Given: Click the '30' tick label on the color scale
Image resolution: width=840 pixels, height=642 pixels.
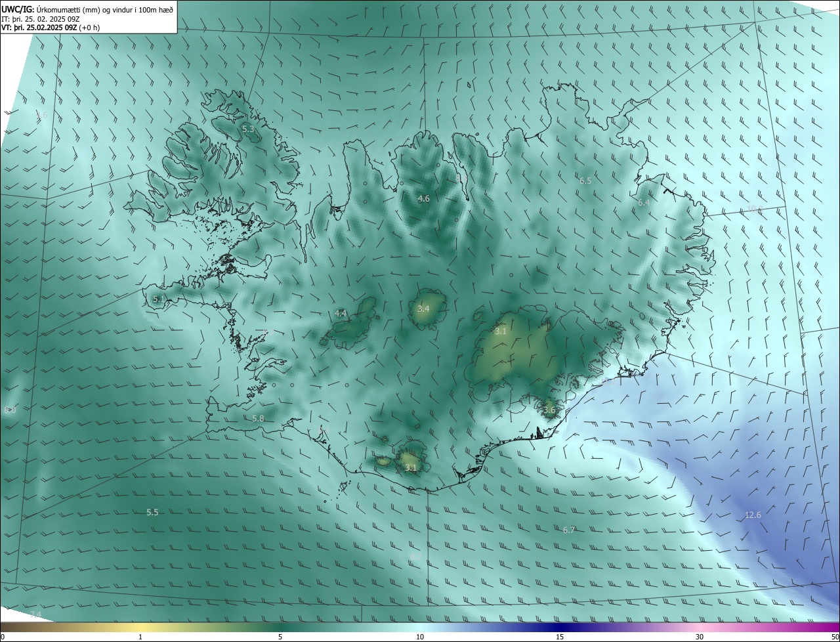Looking at the screenshot, I should 700,637.
